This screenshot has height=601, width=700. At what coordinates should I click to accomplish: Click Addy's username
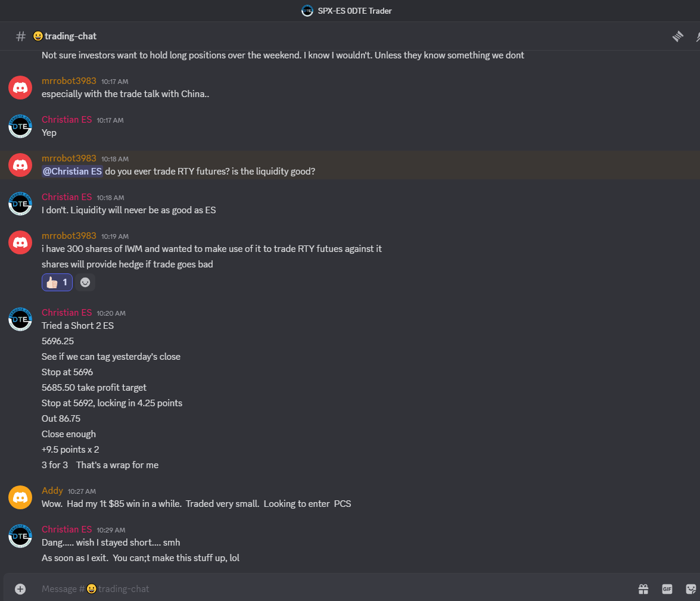click(52, 491)
